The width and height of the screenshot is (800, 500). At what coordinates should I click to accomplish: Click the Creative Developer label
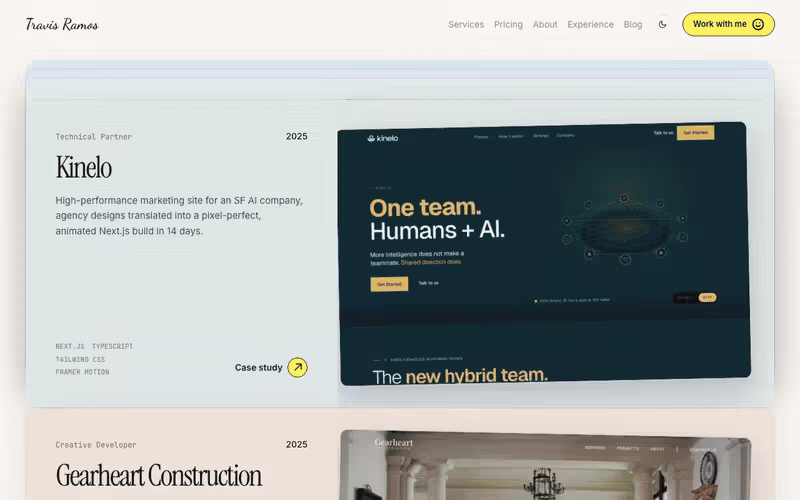(x=96, y=445)
